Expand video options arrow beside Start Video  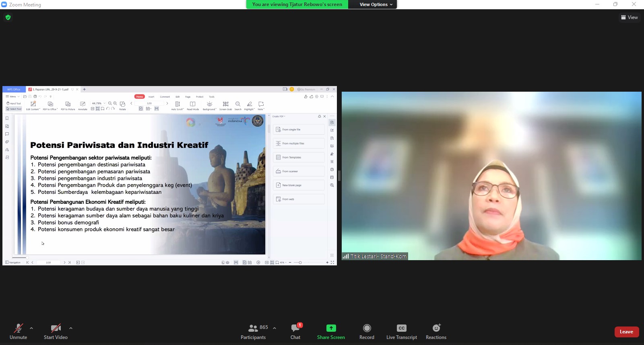[71, 328]
